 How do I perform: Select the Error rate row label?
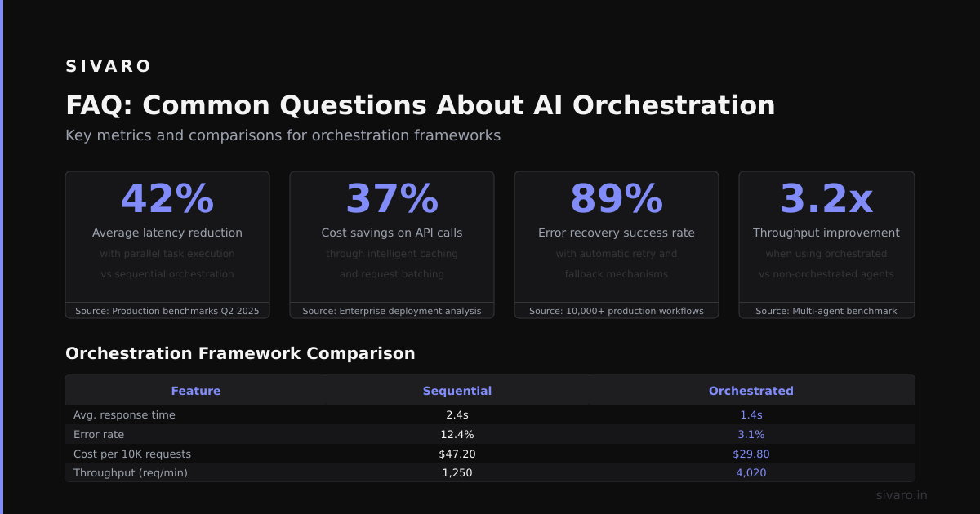tap(99, 434)
